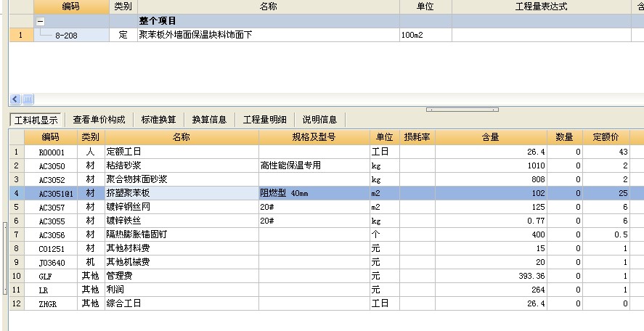Viewport: 644px width, 331px height.
Task: Click the scroll-left arrow of horizontal scrollbar
Action: (x=15, y=99)
